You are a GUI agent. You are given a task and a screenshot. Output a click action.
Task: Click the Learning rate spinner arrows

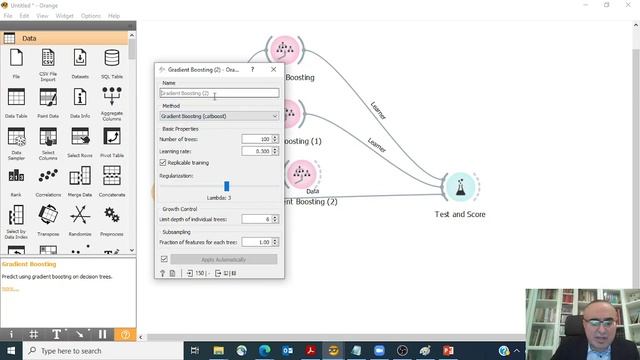[275, 151]
